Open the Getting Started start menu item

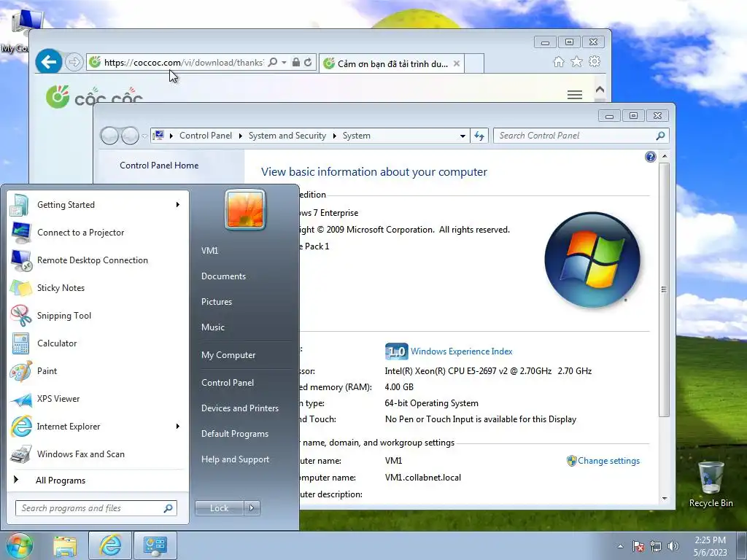[x=97, y=205]
